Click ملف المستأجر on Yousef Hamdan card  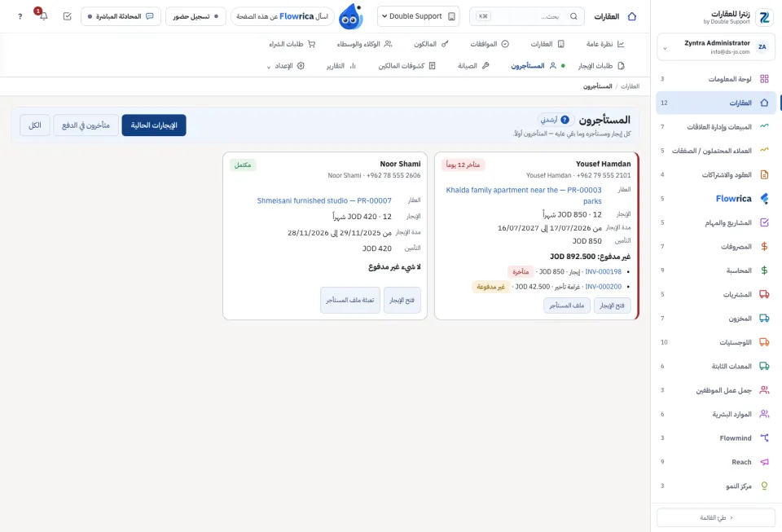click(567, 306)
